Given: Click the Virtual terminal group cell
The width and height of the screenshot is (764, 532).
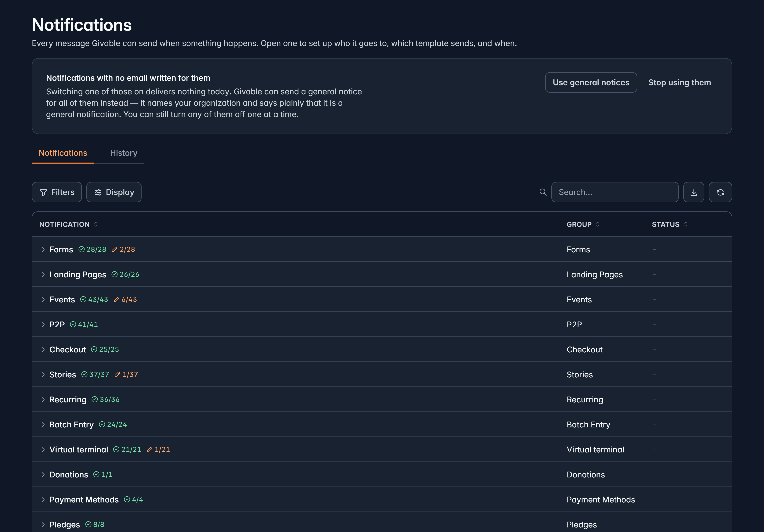Looking at the screenshot, I should 595,449.
